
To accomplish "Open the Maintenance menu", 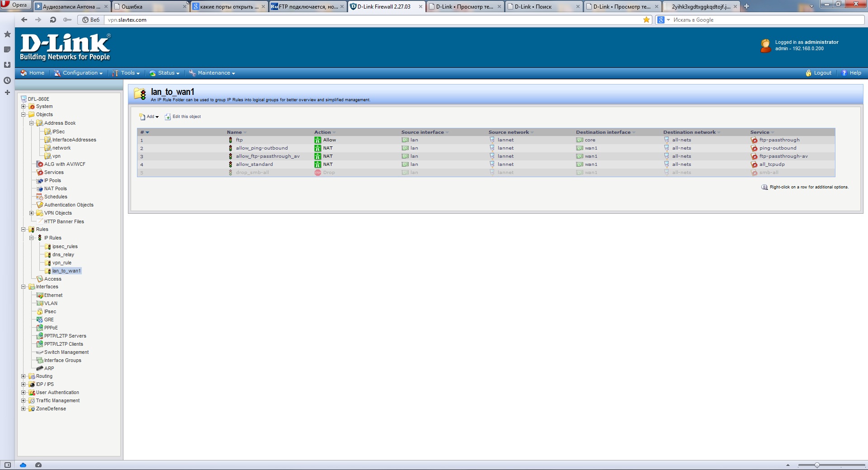I will (x=212, y=73).
